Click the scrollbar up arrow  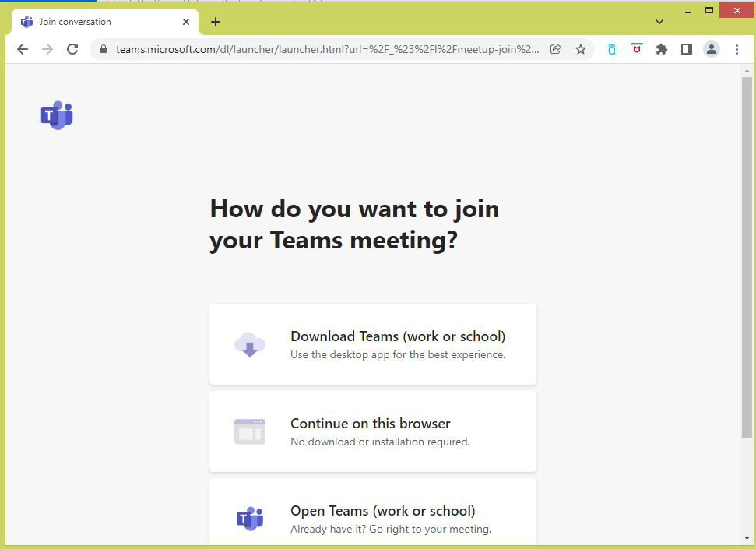(x=747, y=72)
